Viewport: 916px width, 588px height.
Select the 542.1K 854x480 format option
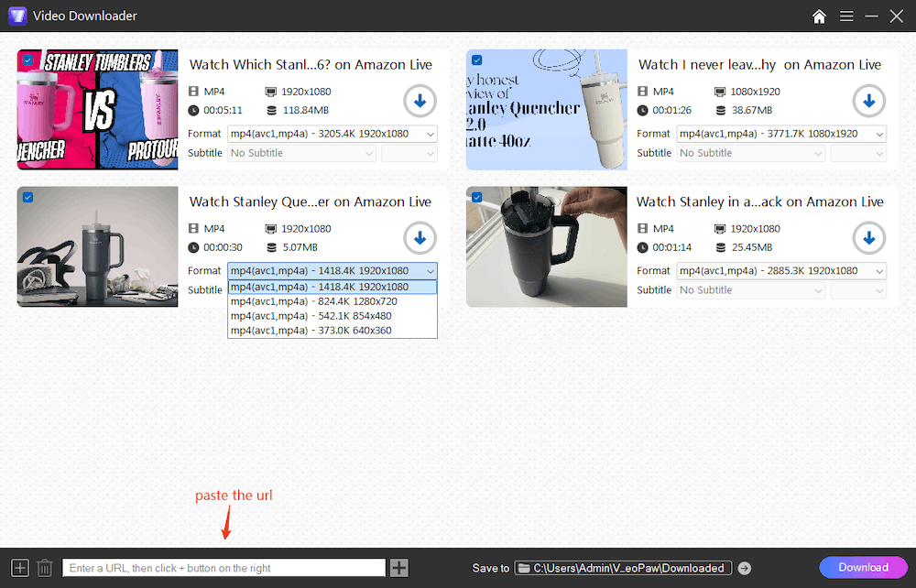(332, 316)
